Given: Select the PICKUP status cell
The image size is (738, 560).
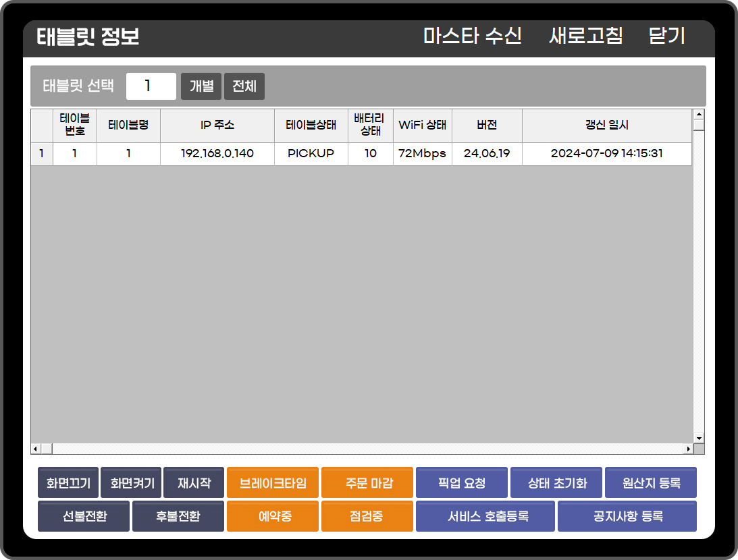Looking at the screenshot, I should coord(311,154).
